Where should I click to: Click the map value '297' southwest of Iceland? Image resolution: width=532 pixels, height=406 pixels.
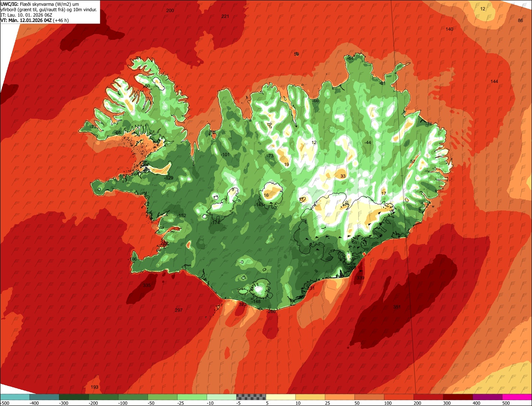coord(179,311)
